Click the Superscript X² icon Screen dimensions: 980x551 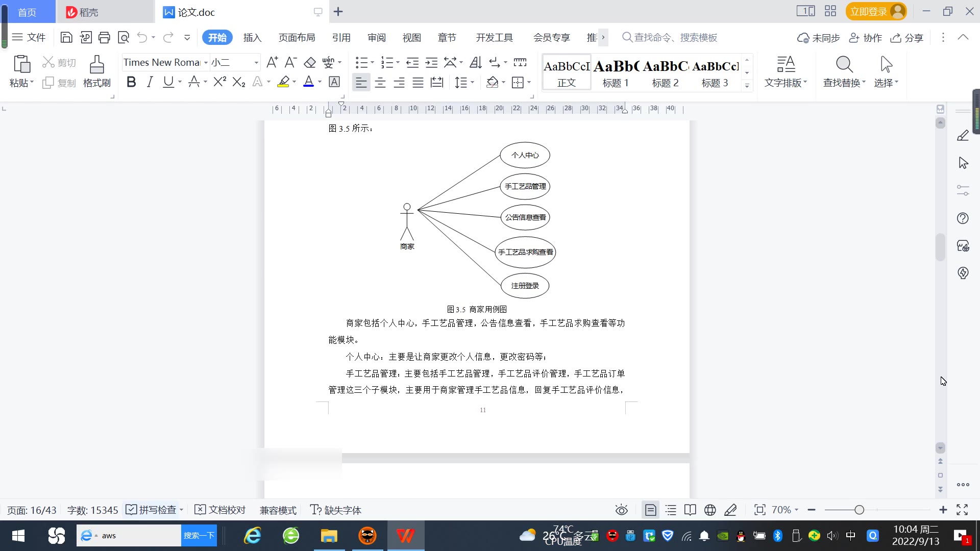(x=219, y=82)
